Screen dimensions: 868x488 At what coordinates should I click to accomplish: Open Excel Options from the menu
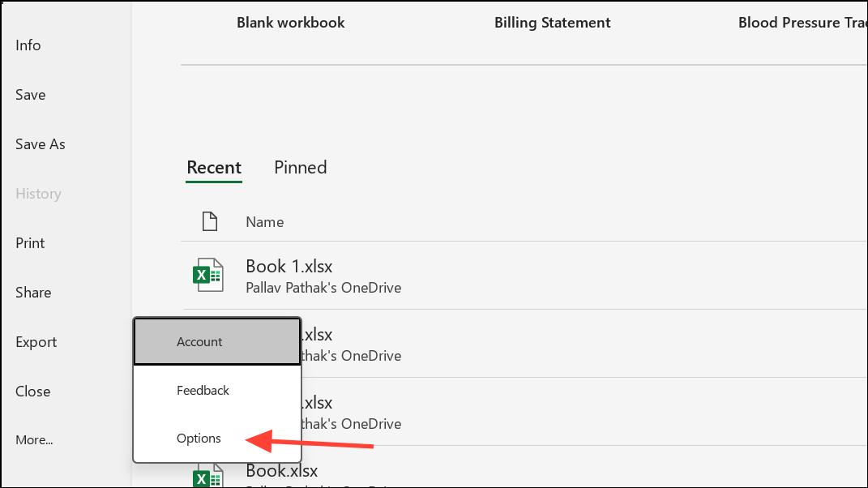pos(199,439)
